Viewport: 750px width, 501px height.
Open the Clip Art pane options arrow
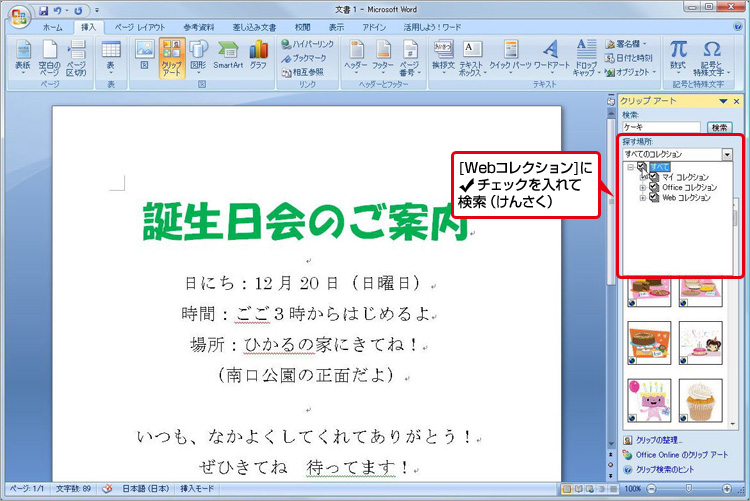[x=723, y=101]
